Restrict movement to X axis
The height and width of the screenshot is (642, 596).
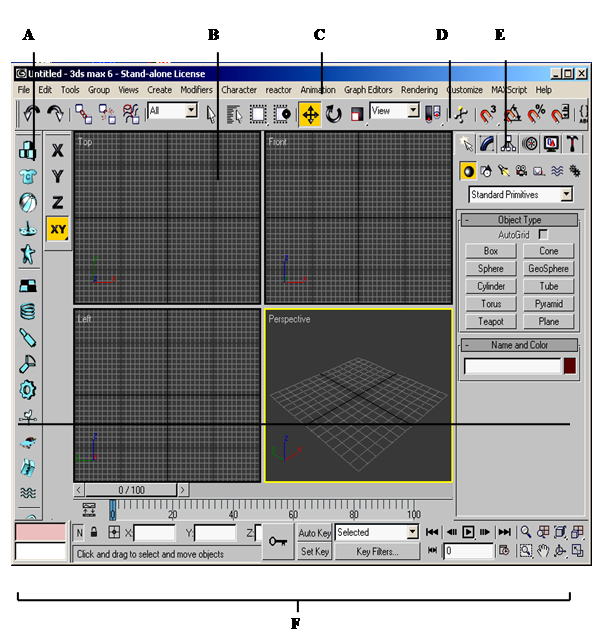point(57,150)
